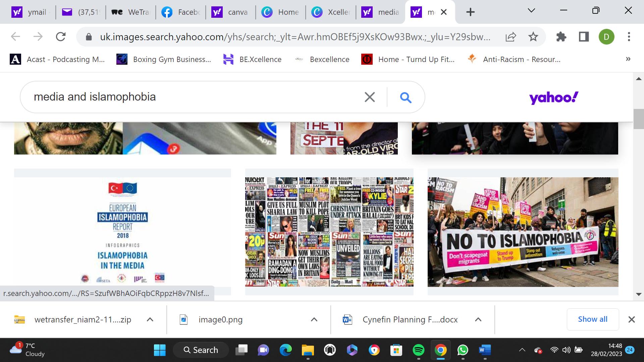Switch to the WeTransfer tab

click(131, 12)
